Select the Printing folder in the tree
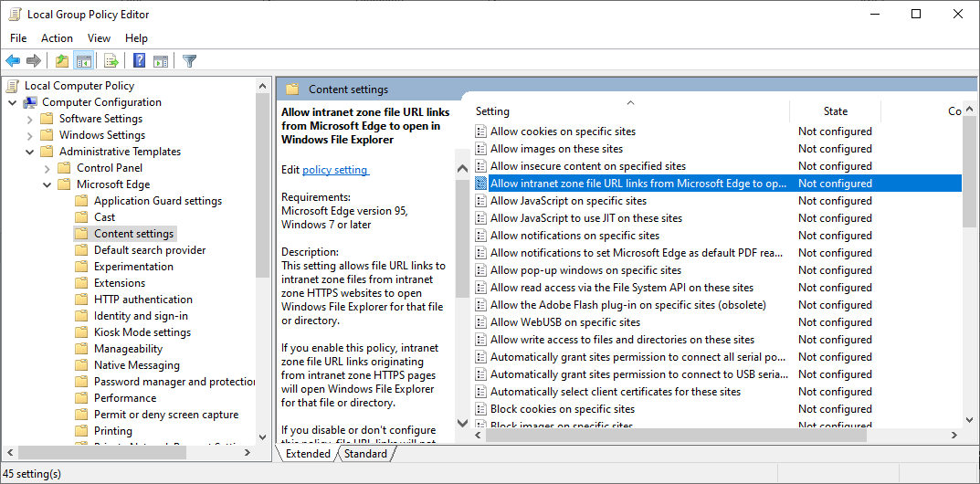The width and height of the screenshot is (980, 484). pos(112,431)
